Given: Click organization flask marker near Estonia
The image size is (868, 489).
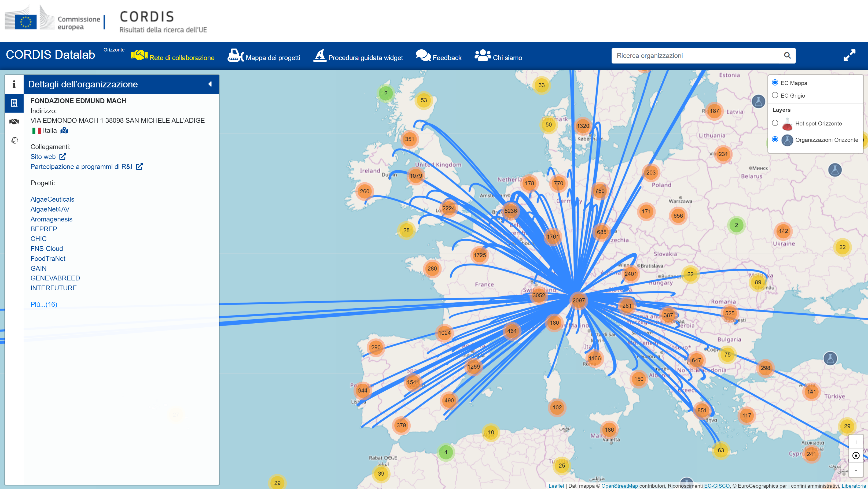Looking at the screenshot, I should 759,101.
